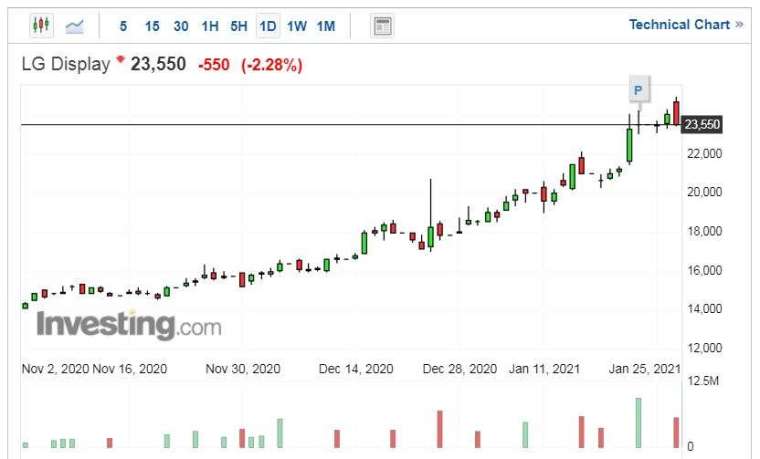This screenshot has width=760, height=459.
Task: Click the Nov 30, 2020 date label
Action: point(243,369)
